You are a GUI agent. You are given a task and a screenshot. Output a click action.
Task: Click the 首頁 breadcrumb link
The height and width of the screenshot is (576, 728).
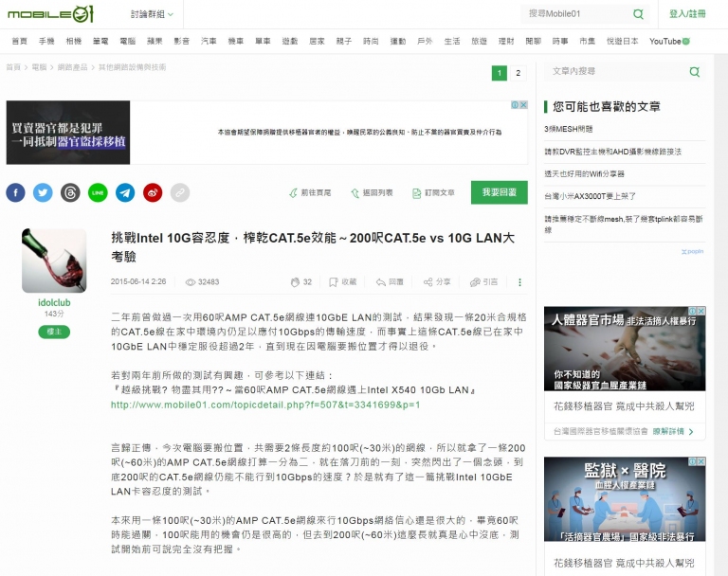pyautogui.click(x=13, y=67)
